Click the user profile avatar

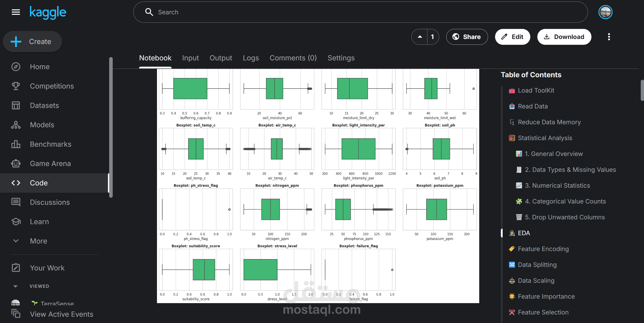pyautogui.click(x=605, y=12)
